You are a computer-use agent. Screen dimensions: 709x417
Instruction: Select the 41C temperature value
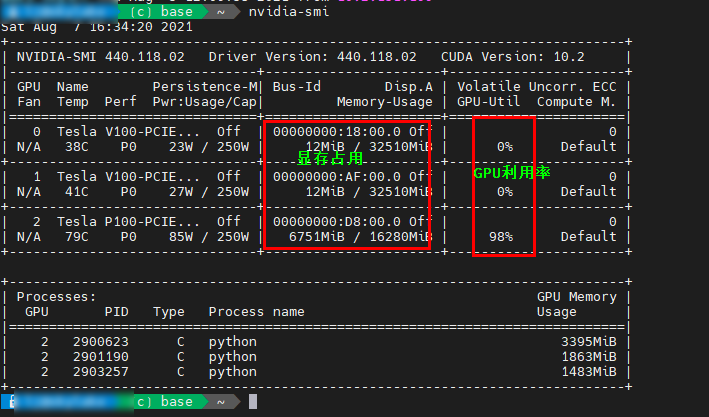point(76,192)
